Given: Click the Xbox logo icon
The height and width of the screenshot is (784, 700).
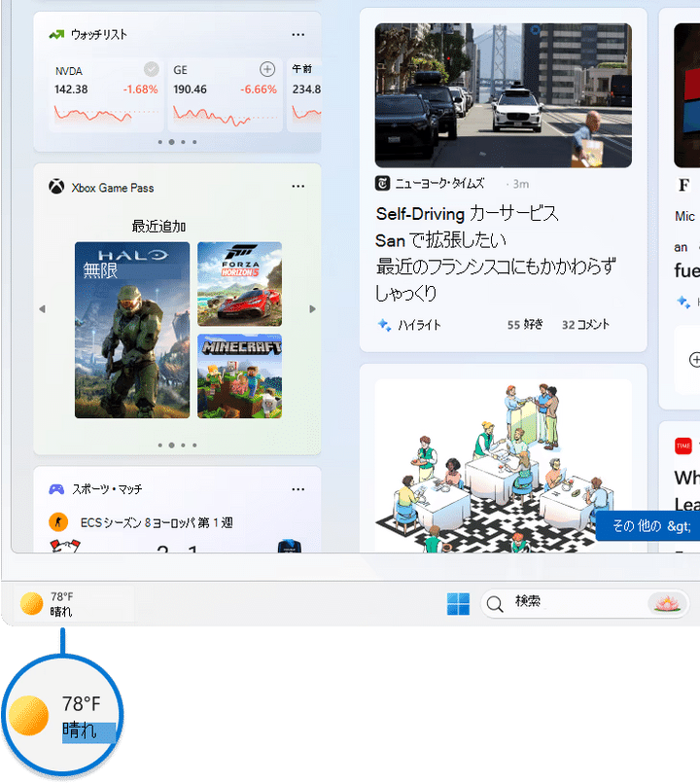Looking at the screenshot, I should [x=56, y=187].
